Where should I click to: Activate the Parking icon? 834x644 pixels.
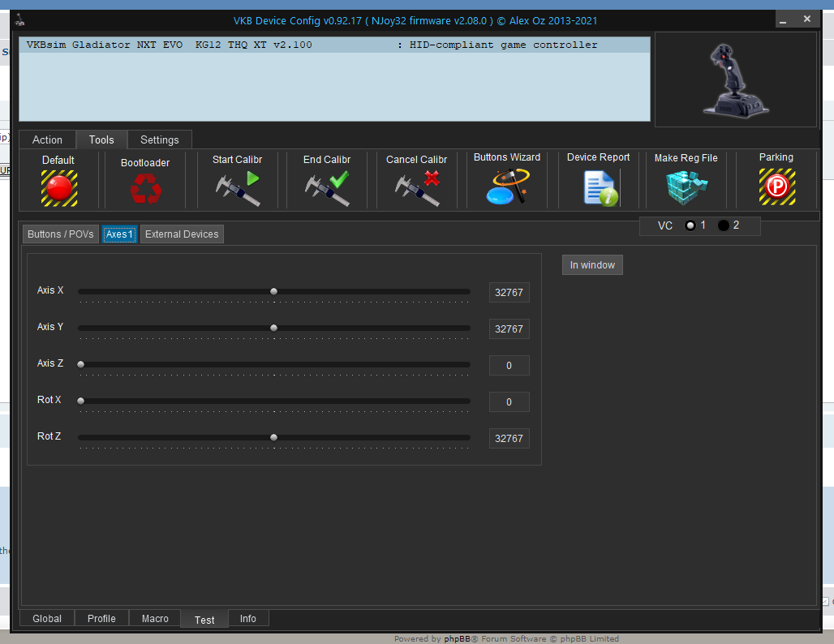coord(776,187)
